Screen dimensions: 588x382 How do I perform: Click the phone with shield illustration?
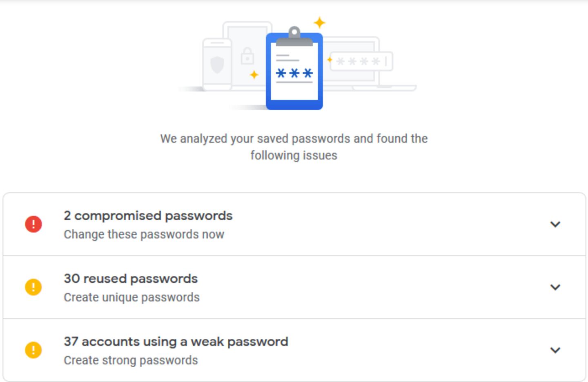coord(217,65)
